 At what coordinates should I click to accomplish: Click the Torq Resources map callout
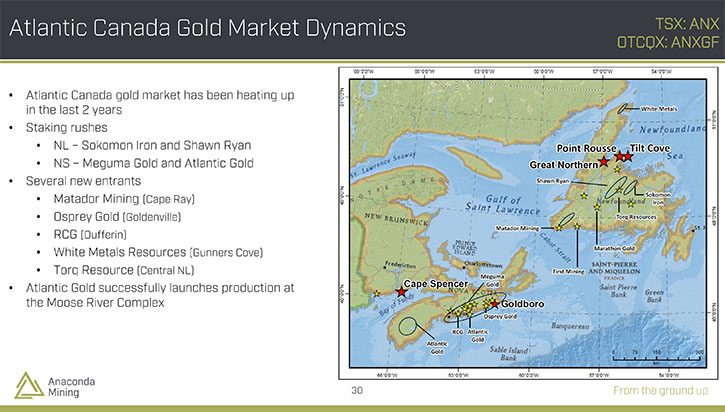click(636, 217)
